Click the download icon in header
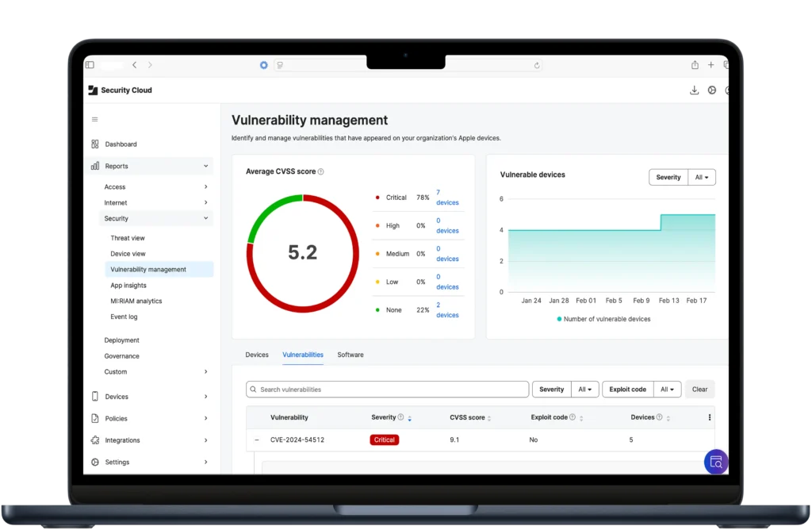This screenshot has height=530, width=812. click(x=695, y=90)
